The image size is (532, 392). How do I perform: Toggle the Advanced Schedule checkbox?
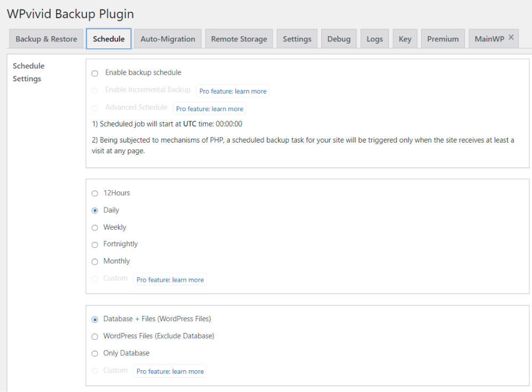pos(95,108)
